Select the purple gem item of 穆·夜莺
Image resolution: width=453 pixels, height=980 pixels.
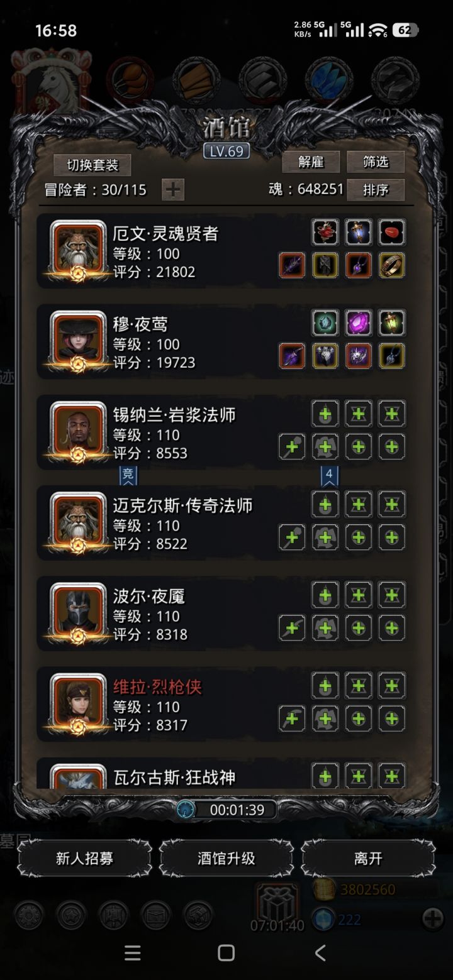pyautogui.click(x=358, y=323)
